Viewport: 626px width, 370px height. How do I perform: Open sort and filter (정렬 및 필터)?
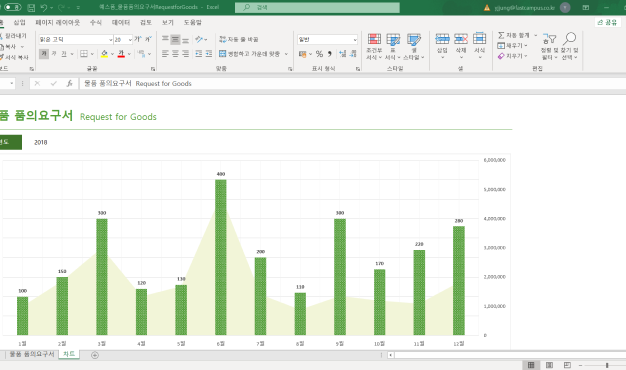(549, 47)
